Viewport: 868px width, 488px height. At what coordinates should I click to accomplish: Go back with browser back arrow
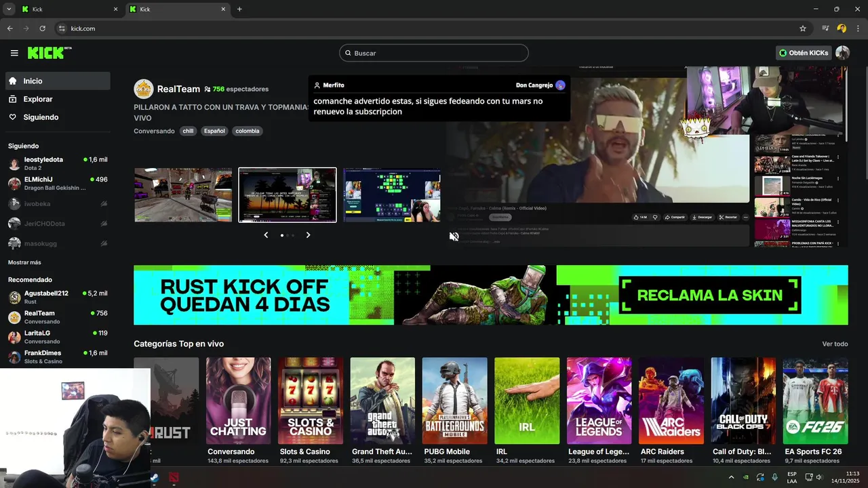9,28
